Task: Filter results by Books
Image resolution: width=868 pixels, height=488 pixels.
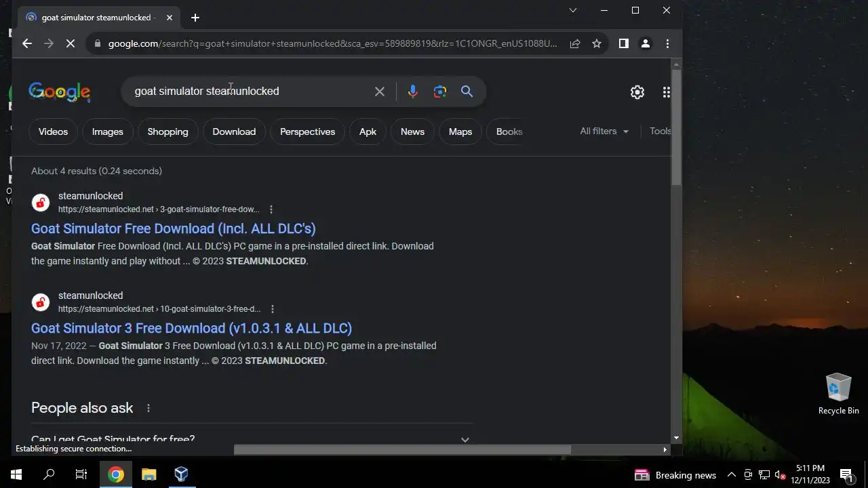Action: (x=509, y=131)
